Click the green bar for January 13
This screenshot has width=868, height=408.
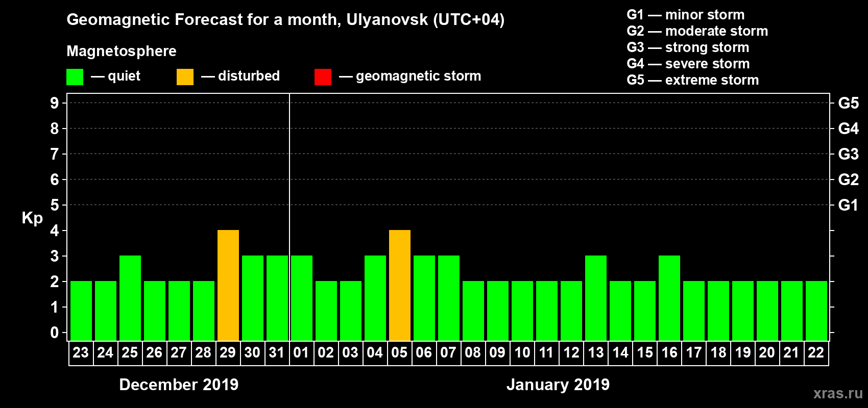(x=596, y=298)
